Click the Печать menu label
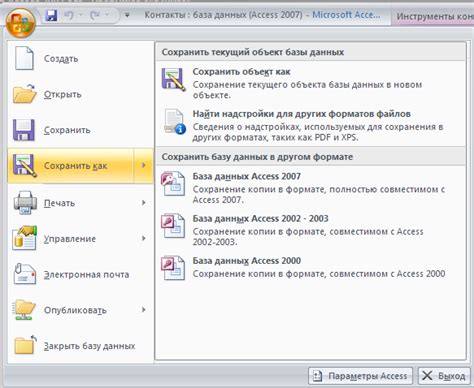Viewport: 474px width, 388px height. [59, 203]
